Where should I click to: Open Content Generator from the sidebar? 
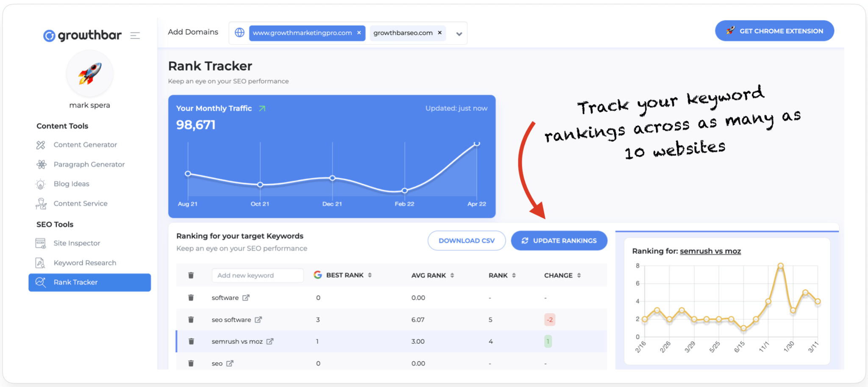(x=85, y=145)
